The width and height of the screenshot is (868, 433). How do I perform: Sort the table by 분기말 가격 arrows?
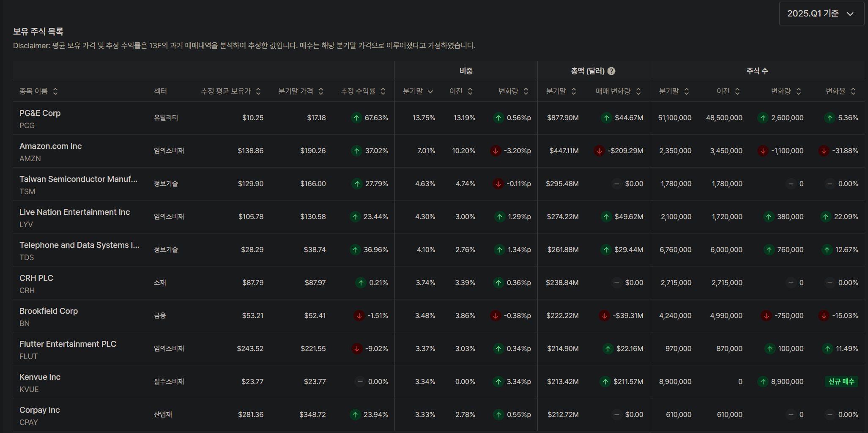pyautogui.click(x=321, y=91)
